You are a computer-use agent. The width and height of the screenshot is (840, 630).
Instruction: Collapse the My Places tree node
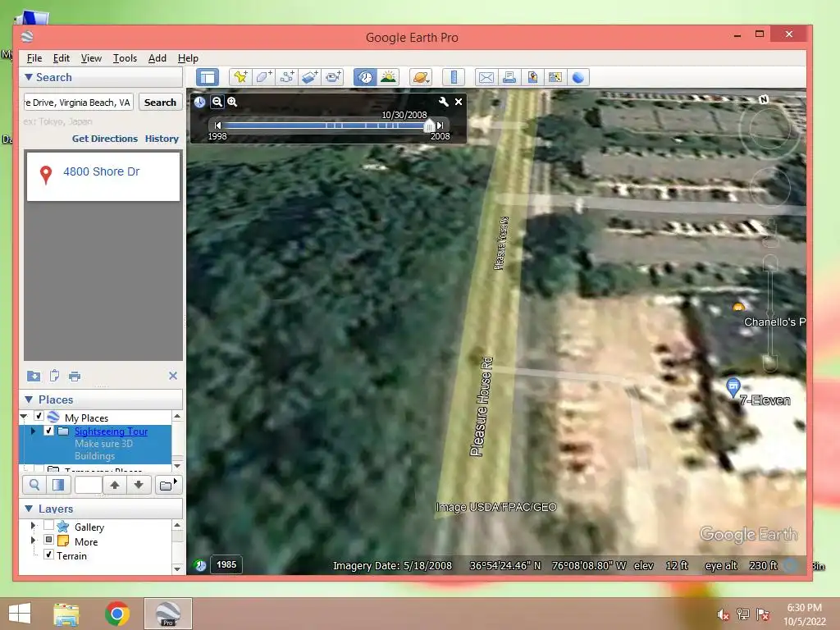tap(24, 417)
